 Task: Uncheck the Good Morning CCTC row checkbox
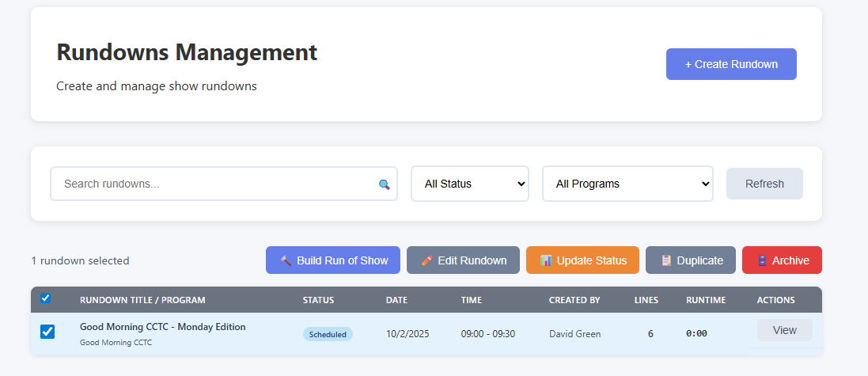click(47, 332)
